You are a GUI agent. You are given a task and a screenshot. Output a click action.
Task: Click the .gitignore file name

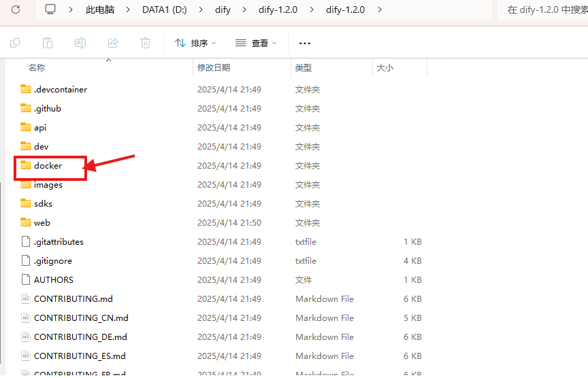53,261
